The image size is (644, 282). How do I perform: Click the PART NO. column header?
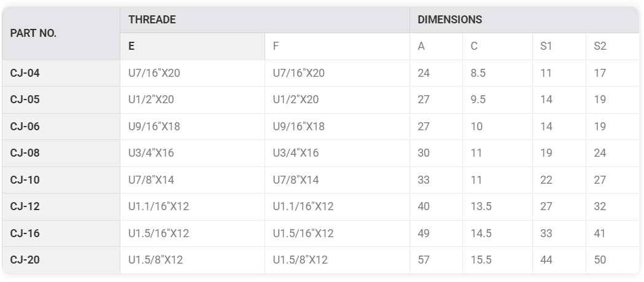[x=61, y=33]
